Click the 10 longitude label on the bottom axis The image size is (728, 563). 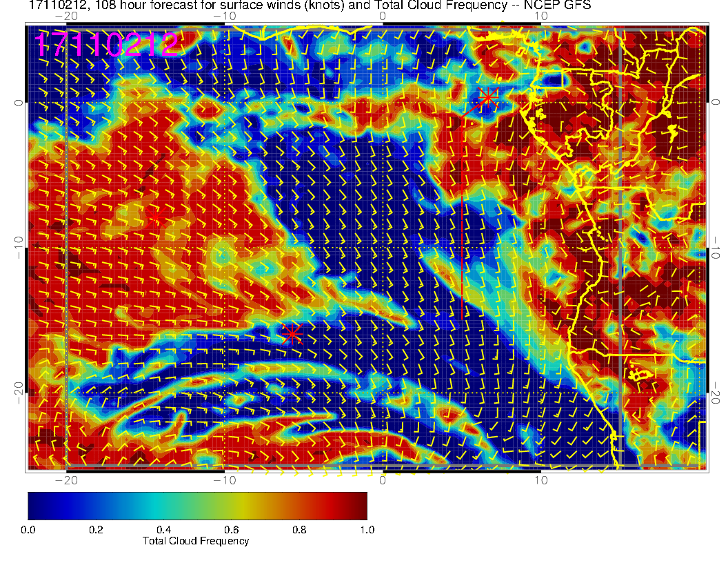click(541, 480)
